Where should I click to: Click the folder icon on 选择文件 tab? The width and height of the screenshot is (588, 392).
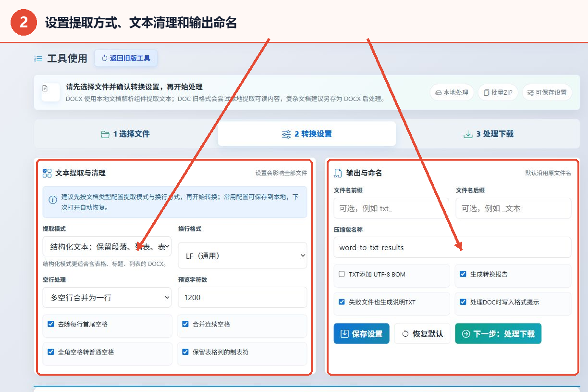(x=105, y=134)
